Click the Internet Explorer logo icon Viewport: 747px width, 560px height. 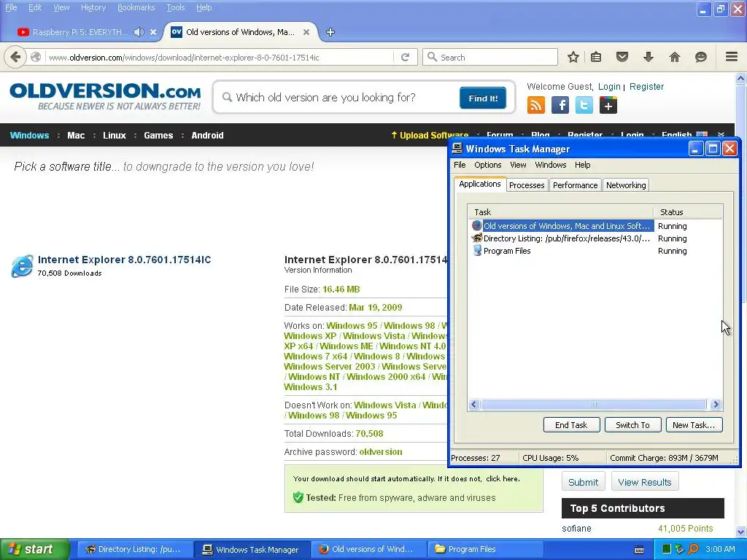point(22,265)
